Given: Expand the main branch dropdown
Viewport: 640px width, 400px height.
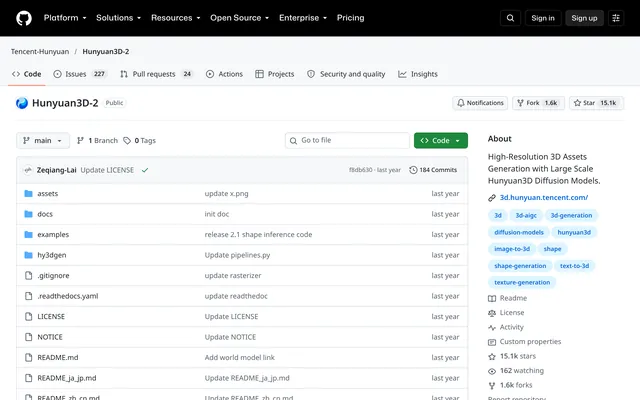Looking at the screenshot, I should click(43, 140).
